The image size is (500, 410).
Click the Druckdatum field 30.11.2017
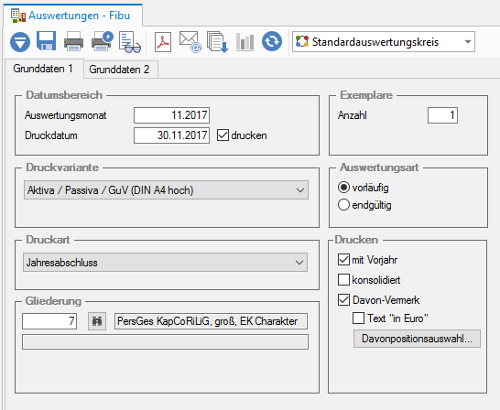172,135
